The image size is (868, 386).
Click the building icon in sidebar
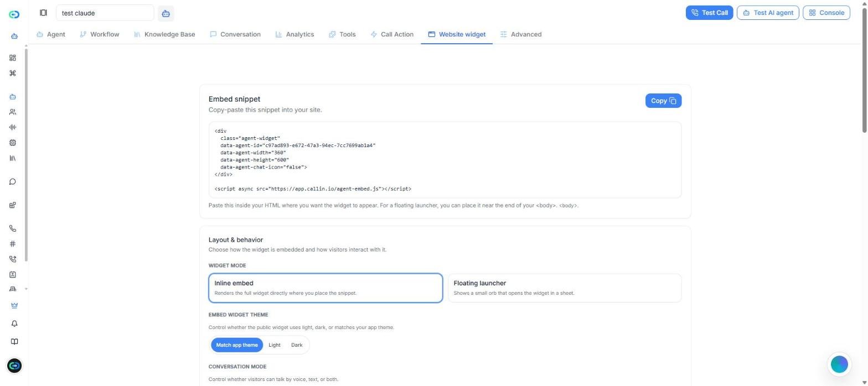tap(13, 289)
